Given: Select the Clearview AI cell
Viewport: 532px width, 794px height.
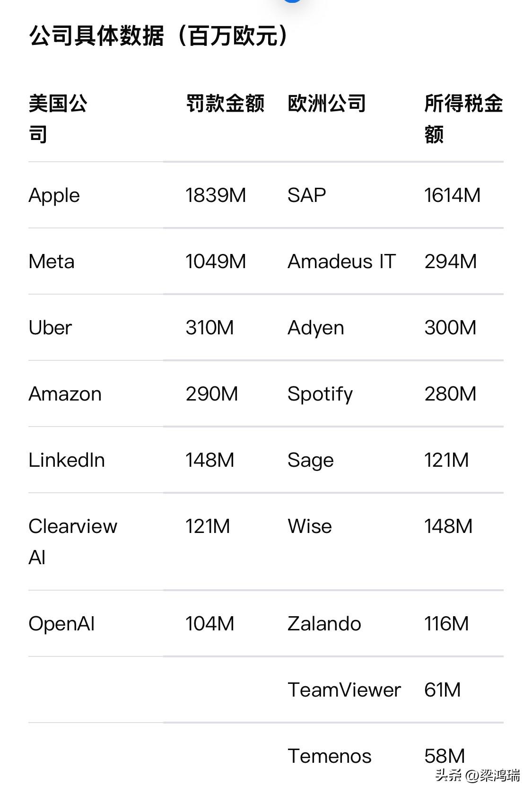Looking at the screenshot, I should (x=73, y=541).
